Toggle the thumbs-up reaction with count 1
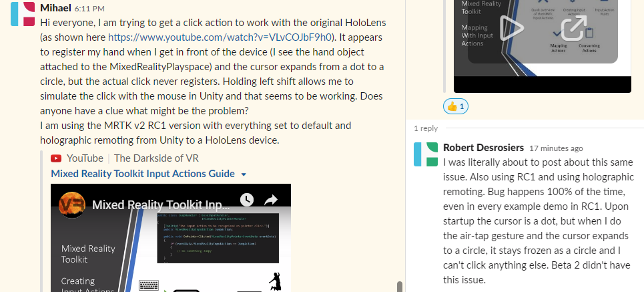This screenshot has width=644, height=292. (456, 107)
